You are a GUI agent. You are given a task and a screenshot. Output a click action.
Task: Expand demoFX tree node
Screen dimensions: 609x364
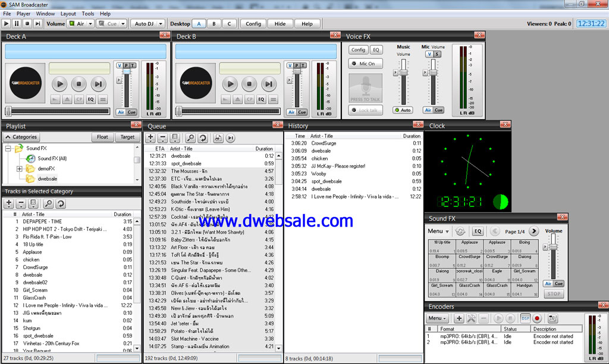coord(19,168)
